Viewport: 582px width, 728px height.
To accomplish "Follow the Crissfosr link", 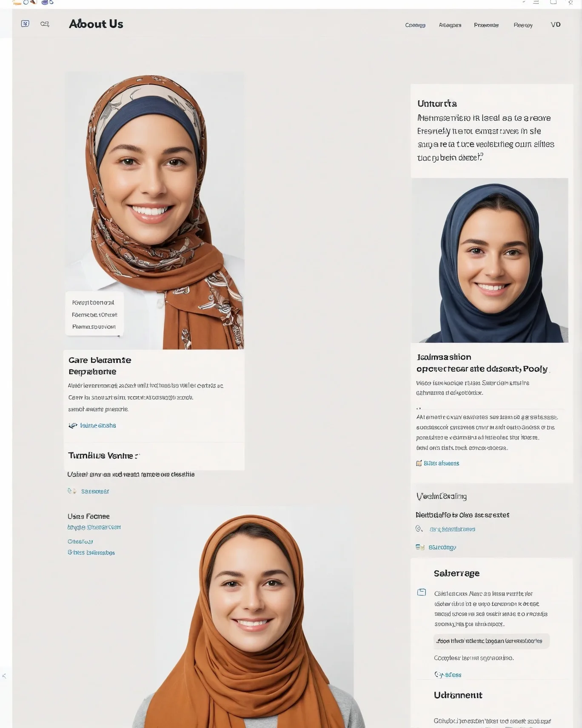I will (80, 541).
